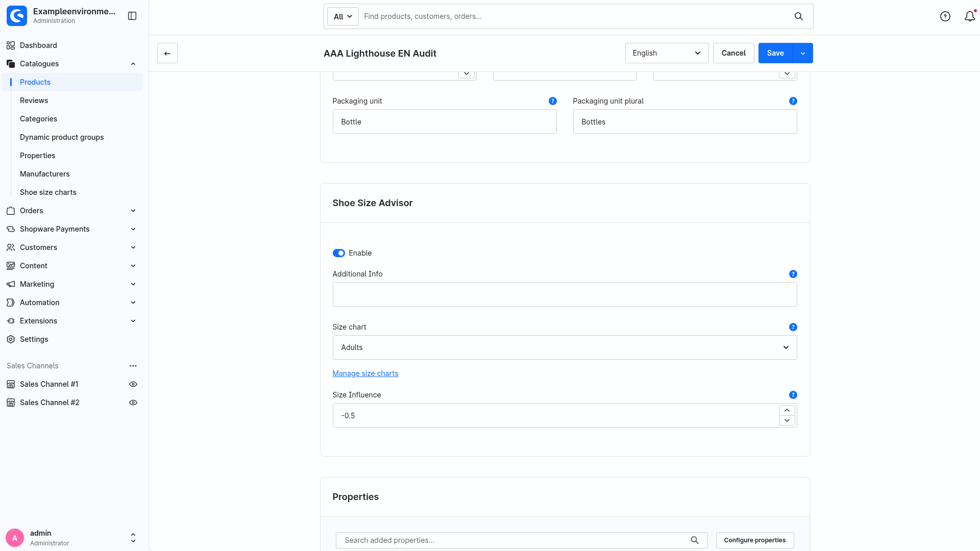Open the English language dropdown
Screen dimensions: 980x551
[x=667, y=53]
